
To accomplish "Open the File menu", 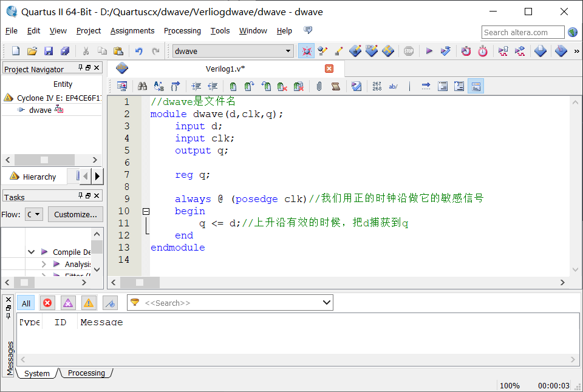I will point(11,31).
